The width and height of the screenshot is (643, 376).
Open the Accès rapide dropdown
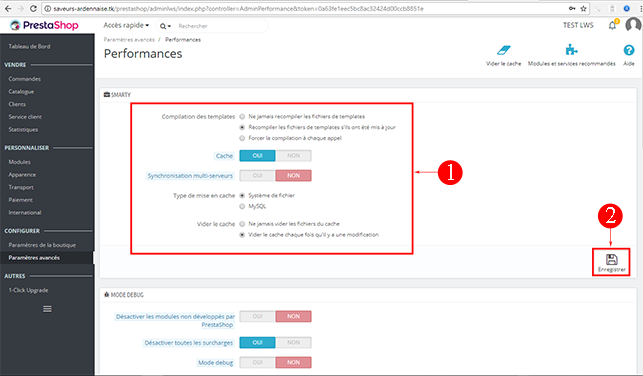pyautogui.click(x=126, y=25)
